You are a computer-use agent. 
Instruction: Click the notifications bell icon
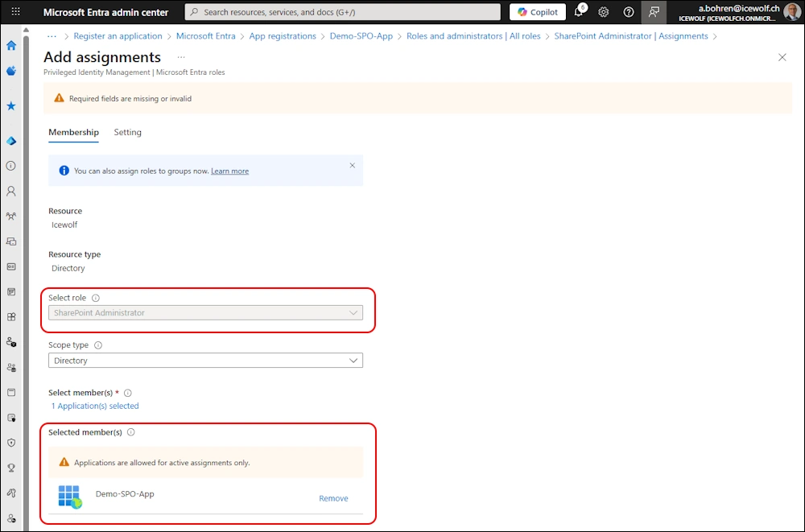[579, 12]
